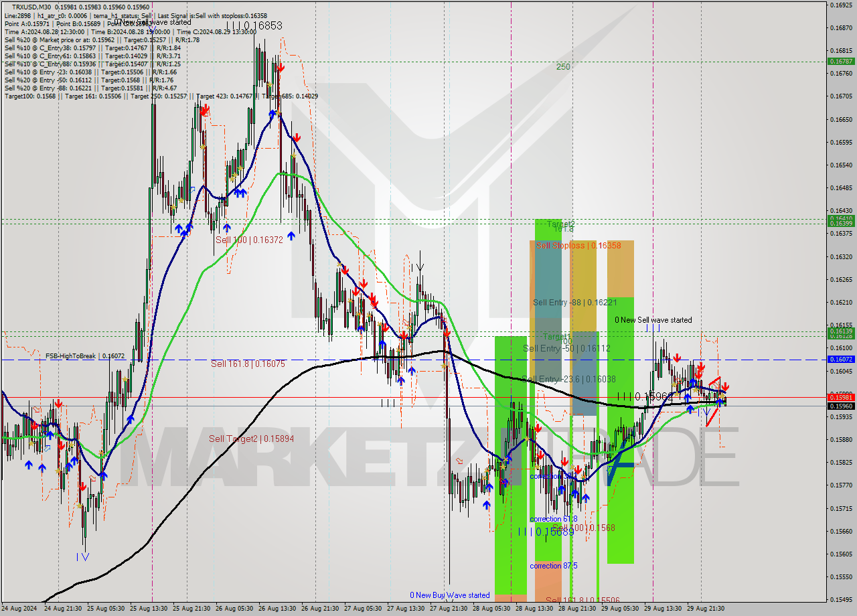
Task: Click the blue 0.16072 price tag
Action: coord(842,360)
